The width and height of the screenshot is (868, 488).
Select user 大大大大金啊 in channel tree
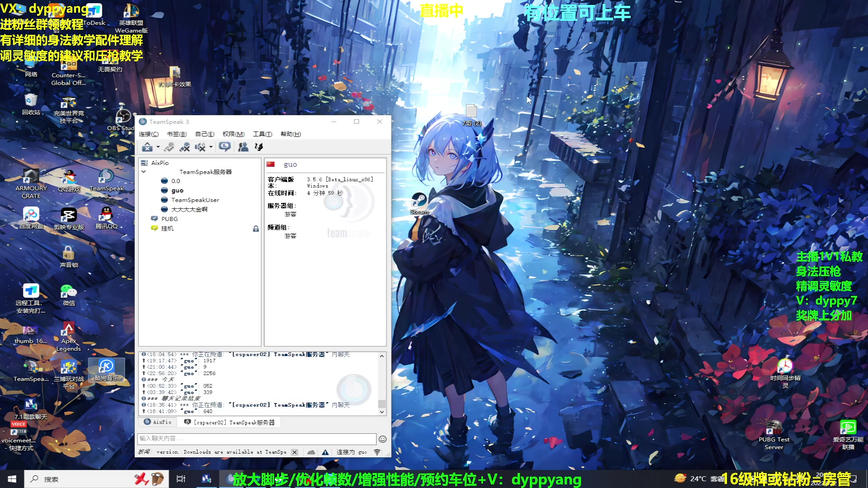tap(189, 210)
